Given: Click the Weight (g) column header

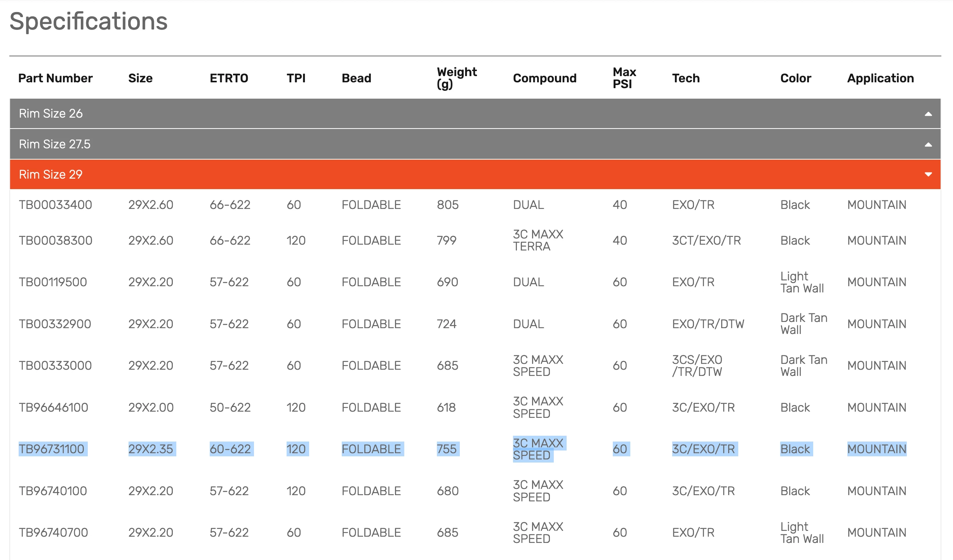Looking at the screenshot, I should coord(456,78).
